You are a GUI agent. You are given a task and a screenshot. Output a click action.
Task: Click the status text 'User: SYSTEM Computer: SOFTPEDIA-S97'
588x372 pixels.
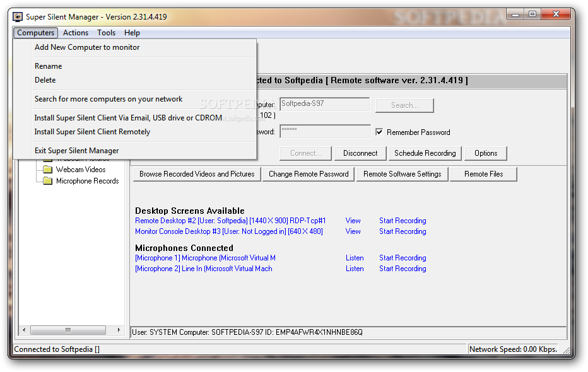(x=247, y=332)
